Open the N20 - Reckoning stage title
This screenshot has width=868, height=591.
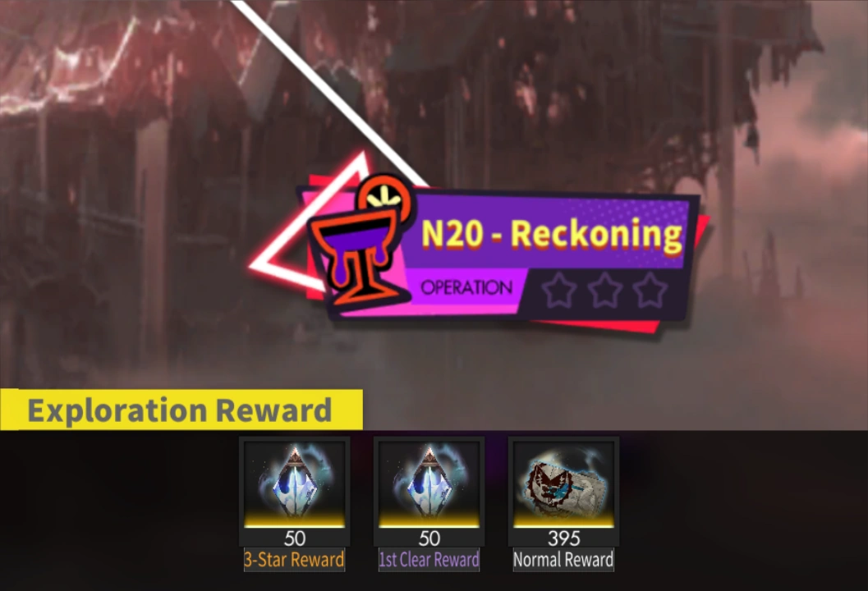(551, 233)
